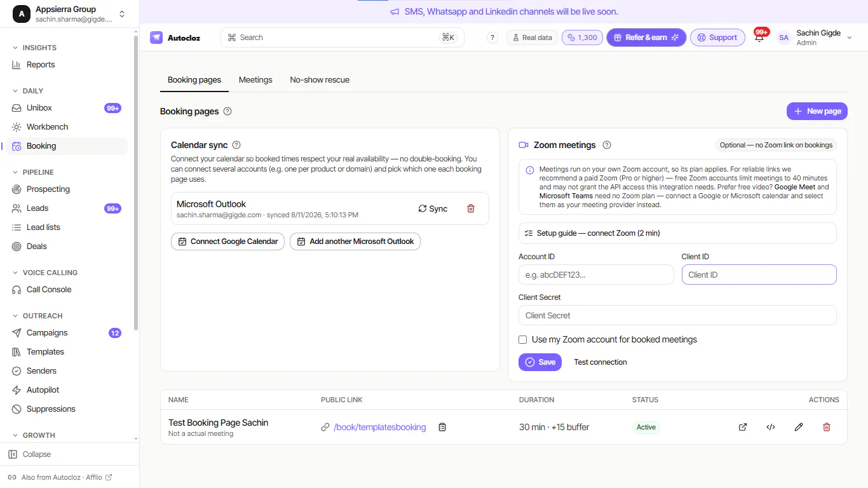Click the Active status badge

pyautogui.click(x=646, y=427)
